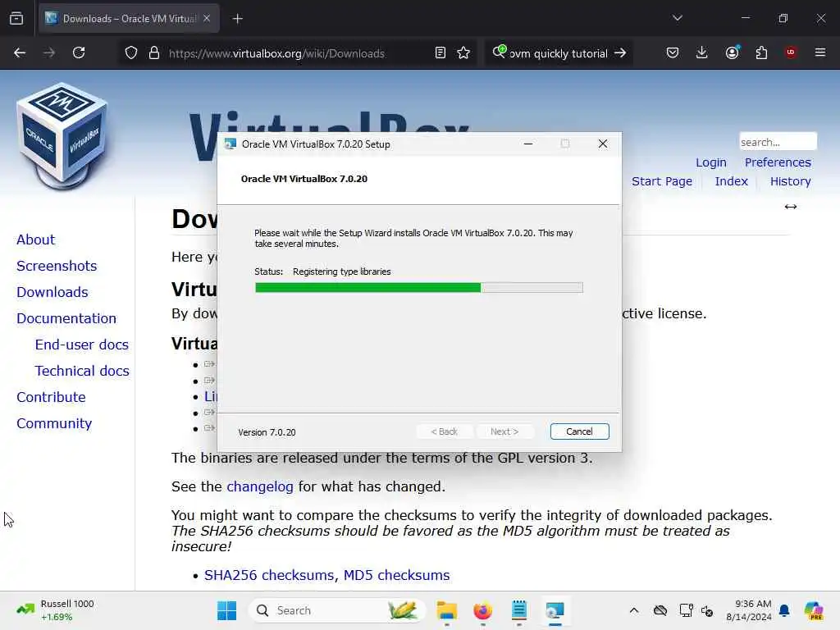Click the muted volume tray icon
Screen dimensions: 840x630
706,610
